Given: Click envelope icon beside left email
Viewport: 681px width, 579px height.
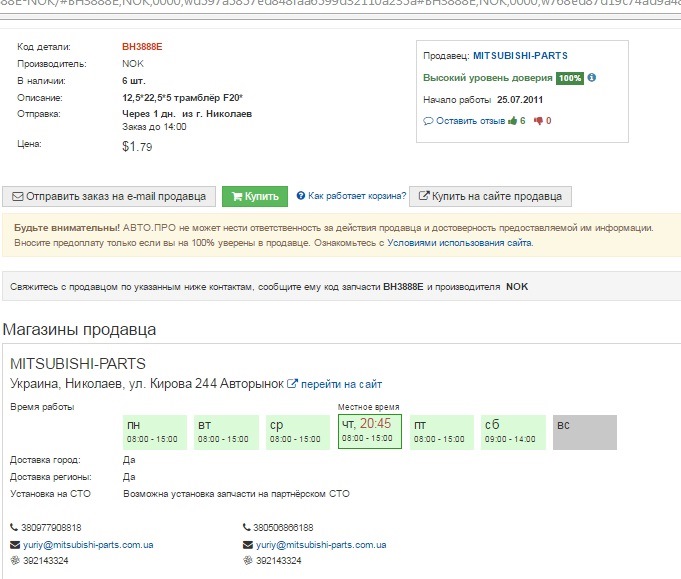Looking at the screenshot, I should (x=15, y=545).
